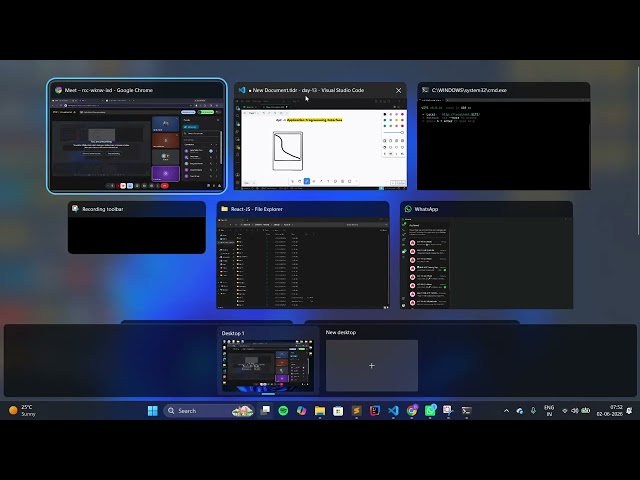Image resolution: width=640 pixels, height=480 pixels.
Task: Open quick settings via the volume icon
Action: (575, 411)
